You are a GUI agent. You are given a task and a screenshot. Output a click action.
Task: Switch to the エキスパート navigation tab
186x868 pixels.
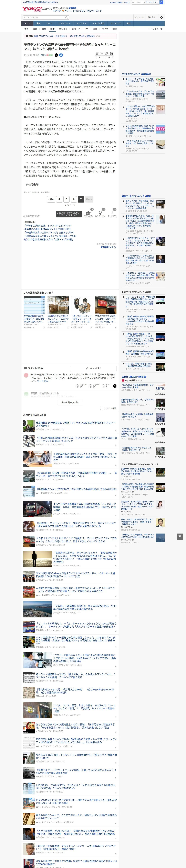(x=64, y=24)
